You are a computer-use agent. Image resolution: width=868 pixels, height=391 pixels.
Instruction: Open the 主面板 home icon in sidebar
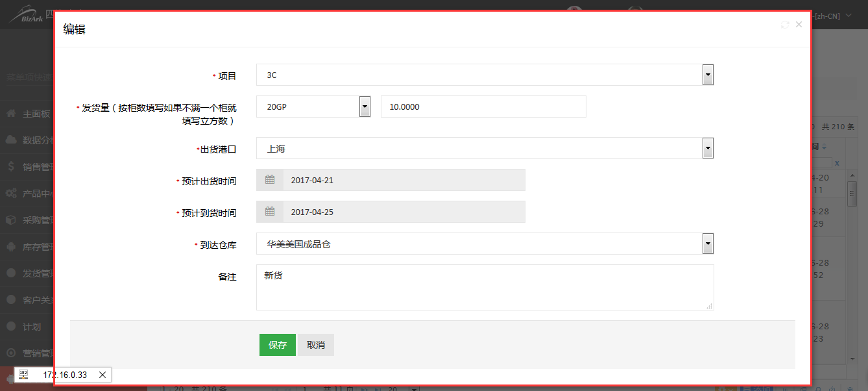tap(11, 114)
